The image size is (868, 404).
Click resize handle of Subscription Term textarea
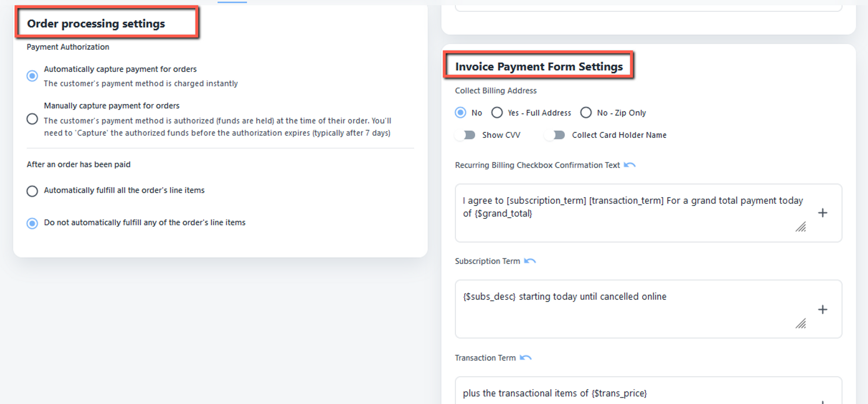pyautogui.click(x=801, y=323)
